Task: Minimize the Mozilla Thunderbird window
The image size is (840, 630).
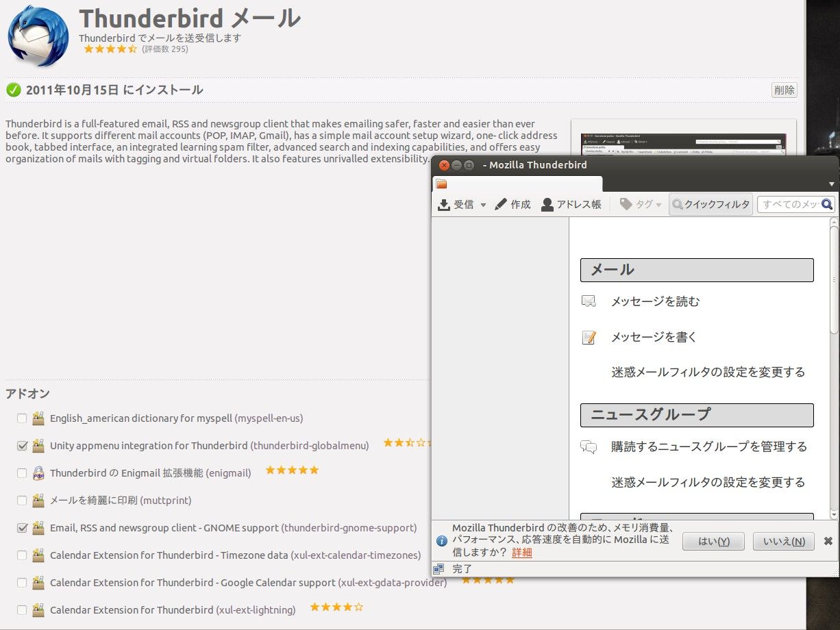Action: click(456, 165)
